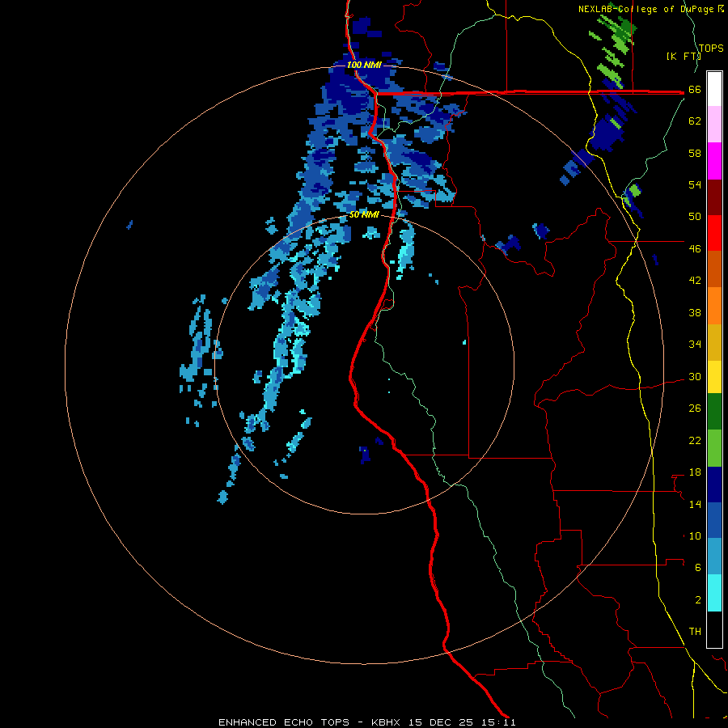
Task: Click the black TH threshold swatch
Action: [x=714, y=629]
